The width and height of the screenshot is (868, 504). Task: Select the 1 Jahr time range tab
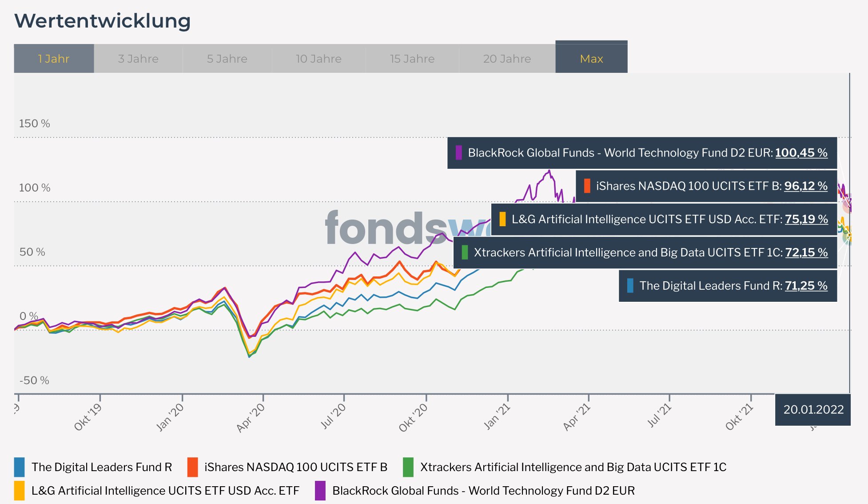point(54,59)
